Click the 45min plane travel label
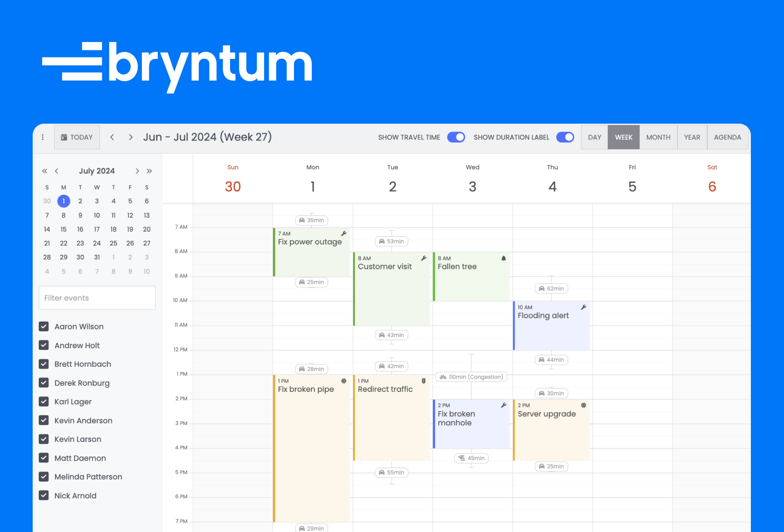The width and height of the screenshot is (784, 532). point(471,458)
